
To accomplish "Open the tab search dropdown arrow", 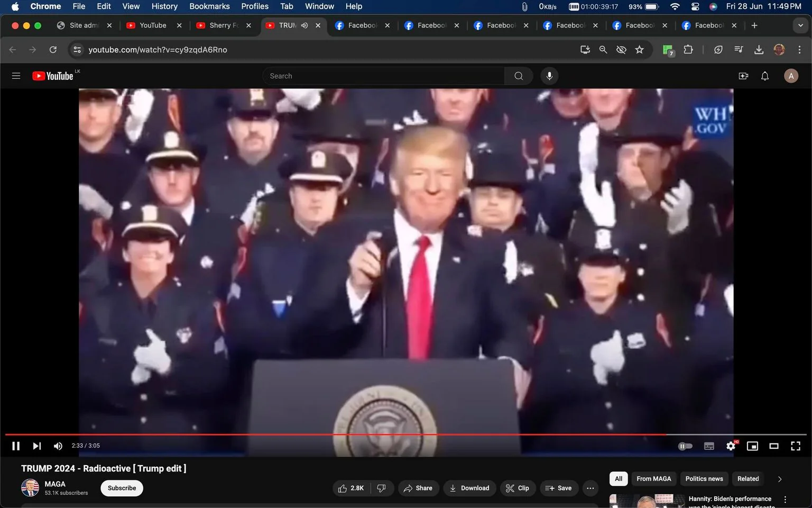I will (x=800, y=25).
